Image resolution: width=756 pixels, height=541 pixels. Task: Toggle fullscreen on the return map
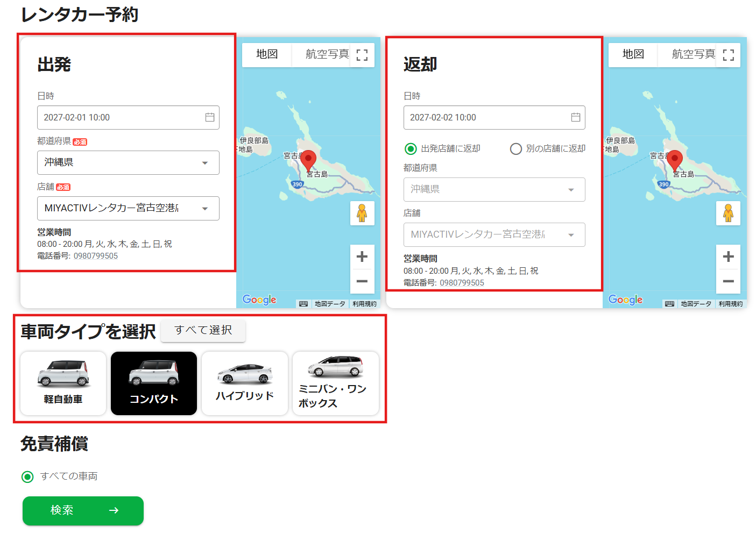[728, 55]
